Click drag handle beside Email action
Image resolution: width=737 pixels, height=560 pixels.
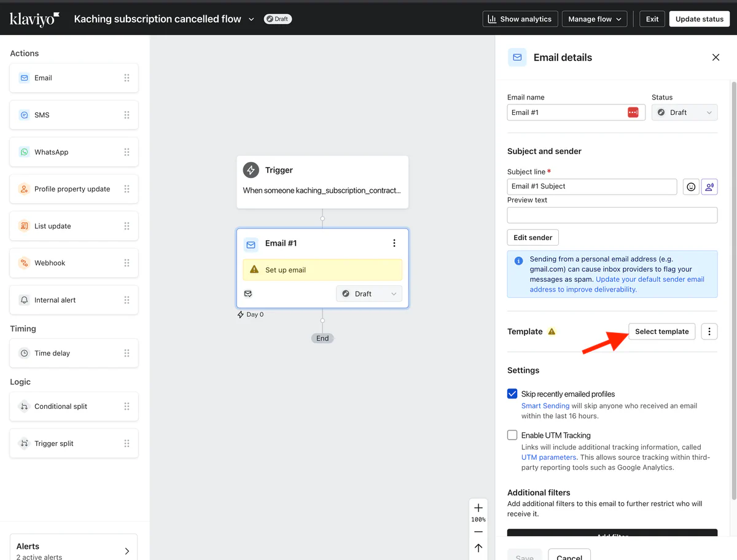(127, 78)
